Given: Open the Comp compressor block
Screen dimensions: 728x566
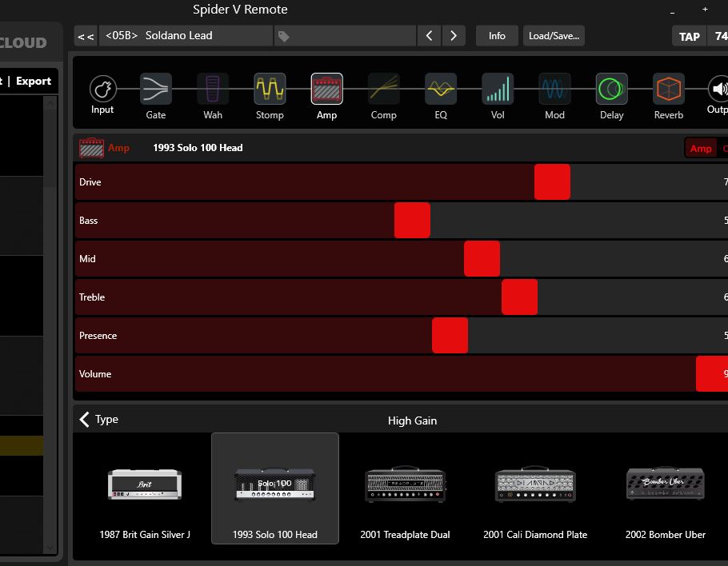Looking at the screenshot, I should pyautogui.click(x=383, y=89).
